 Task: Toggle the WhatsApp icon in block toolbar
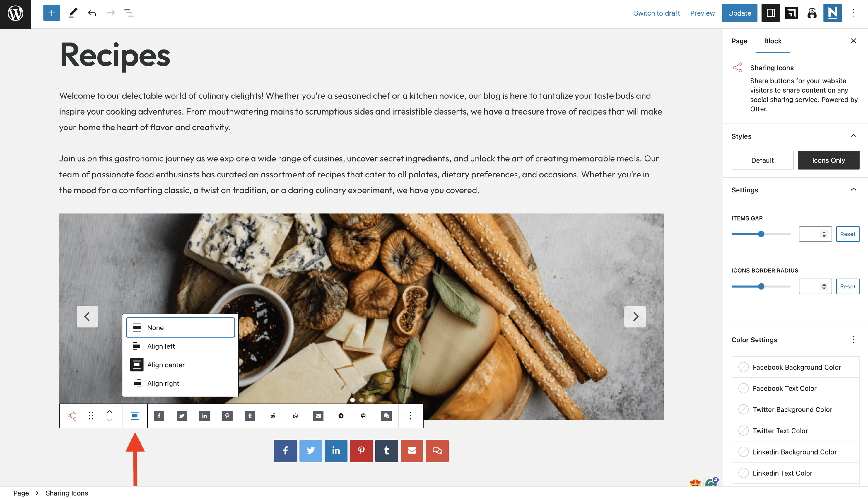click(295, 416)
